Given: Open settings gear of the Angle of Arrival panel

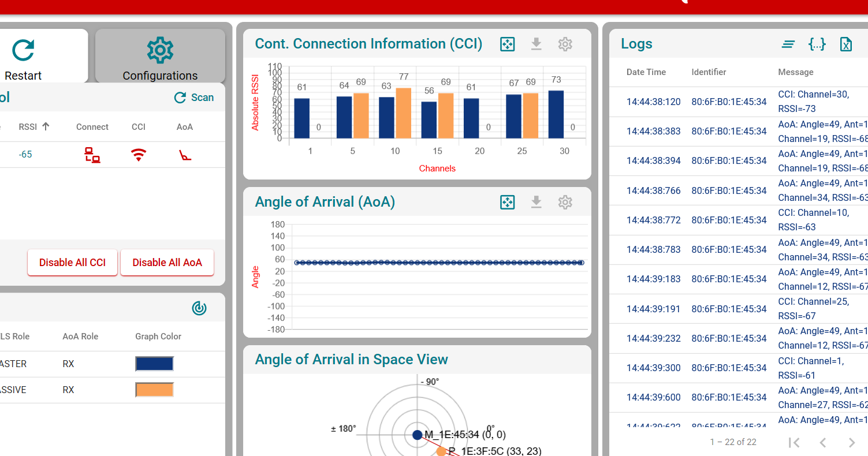Looking at the screenshot, I should pos(565,202).
